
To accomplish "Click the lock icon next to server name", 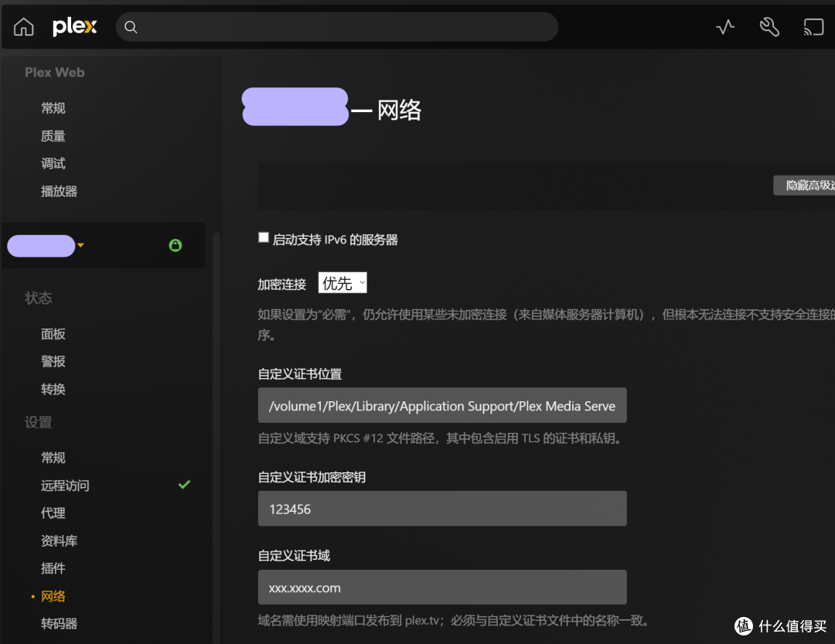I will (x=175, y=245).
